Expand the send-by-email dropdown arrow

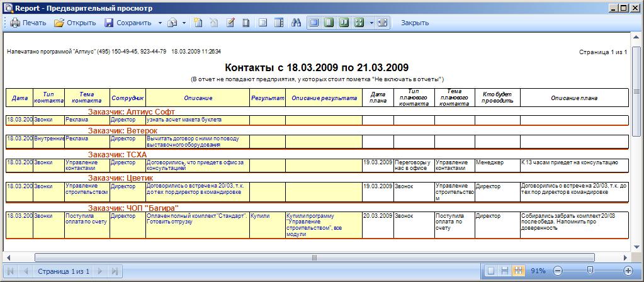184,23
